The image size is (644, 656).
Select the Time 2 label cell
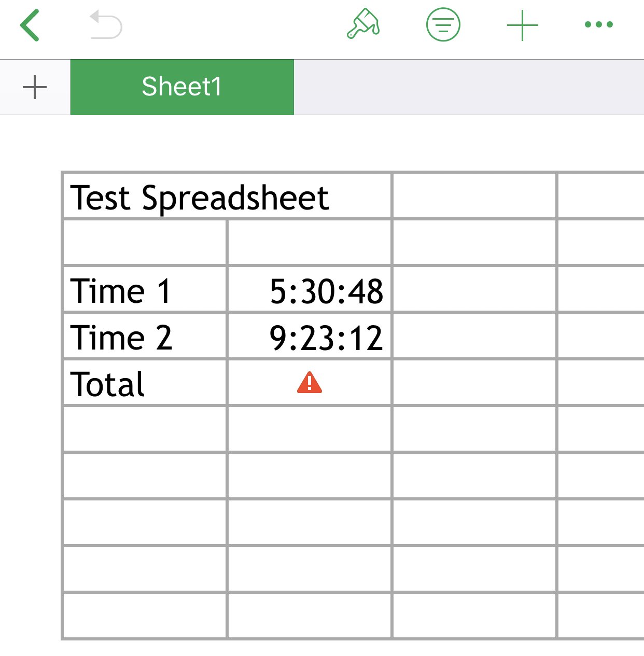pos(145,337)
